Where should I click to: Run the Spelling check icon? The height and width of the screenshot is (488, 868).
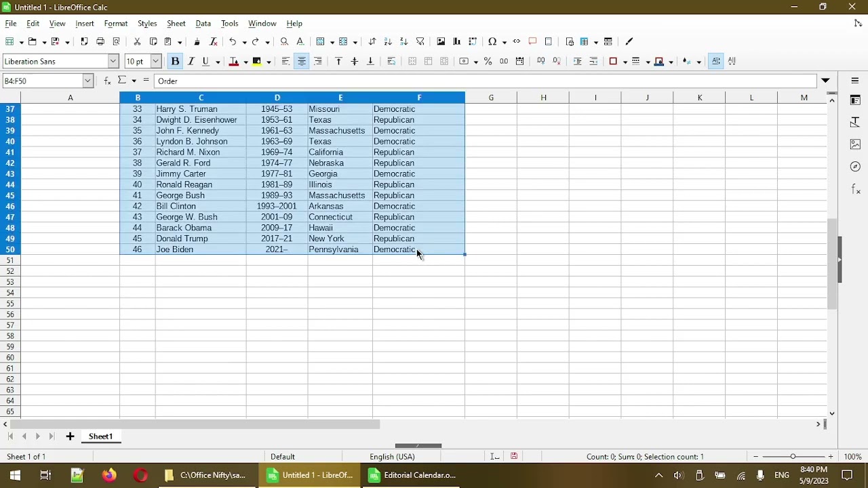[x=300, y=41]
